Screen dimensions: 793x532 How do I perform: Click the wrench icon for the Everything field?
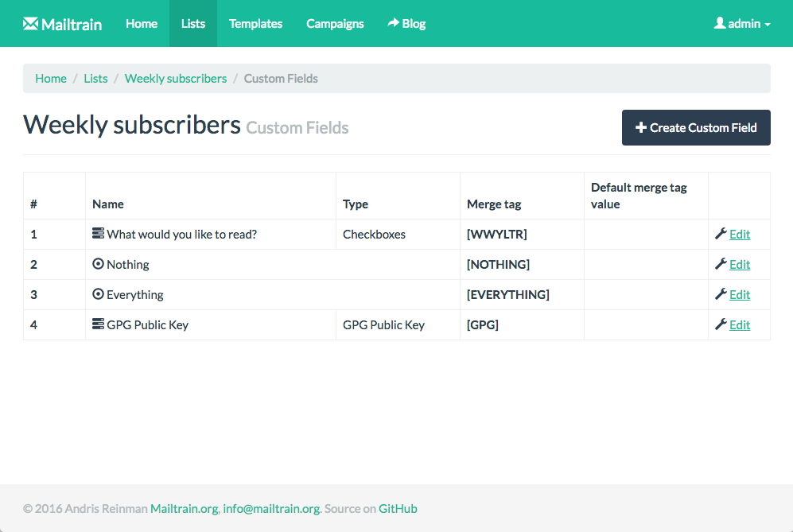click(721, 294)
